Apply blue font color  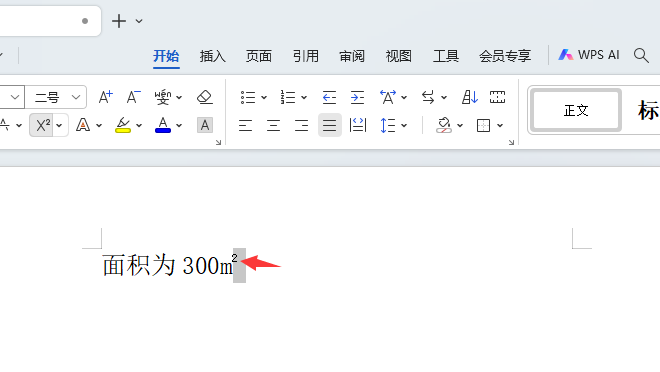click(x=163, y=125)
